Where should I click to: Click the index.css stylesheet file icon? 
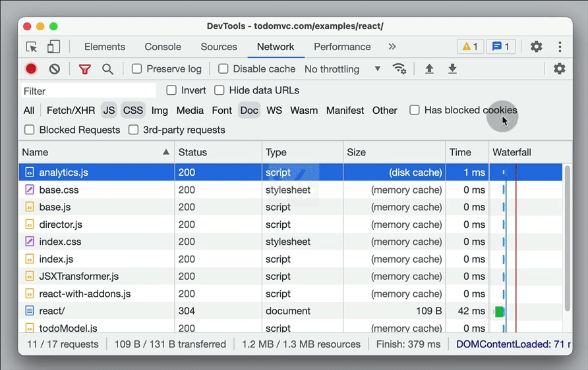click(x=29, y=242)
